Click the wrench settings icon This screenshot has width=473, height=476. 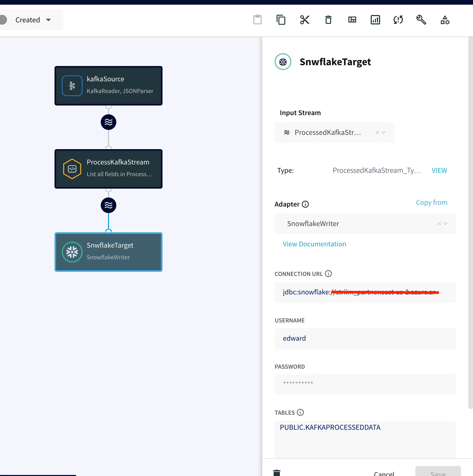(421, 20)
